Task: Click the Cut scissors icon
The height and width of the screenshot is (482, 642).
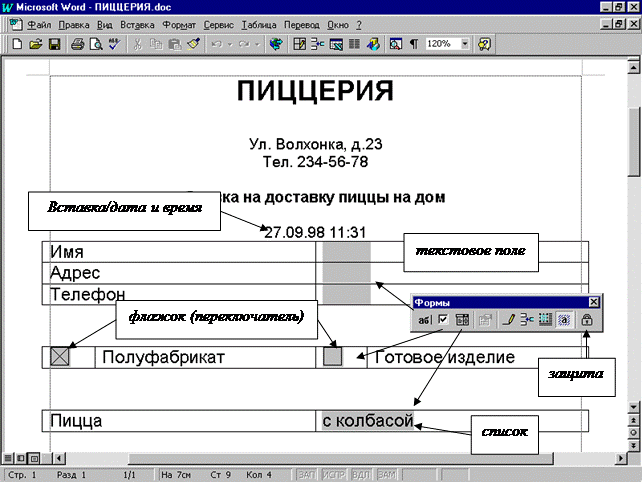Action: [138, 44]
